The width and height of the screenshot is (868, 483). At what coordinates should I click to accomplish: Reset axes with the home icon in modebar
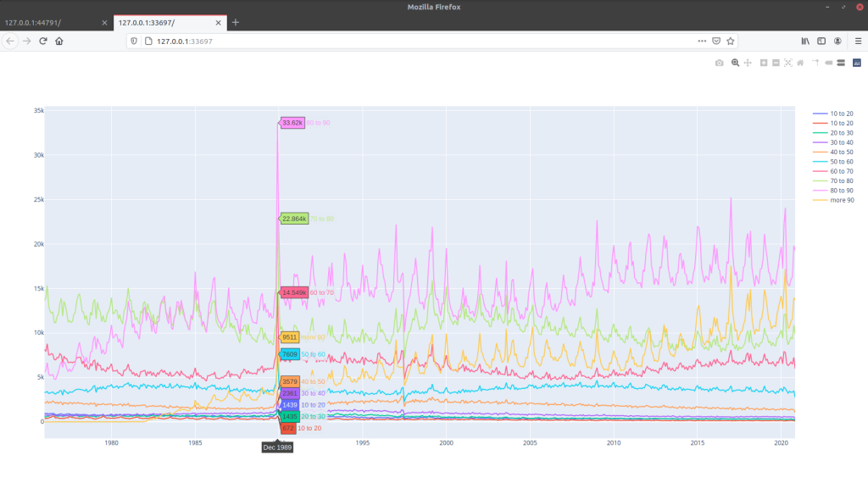pos(800,63)
